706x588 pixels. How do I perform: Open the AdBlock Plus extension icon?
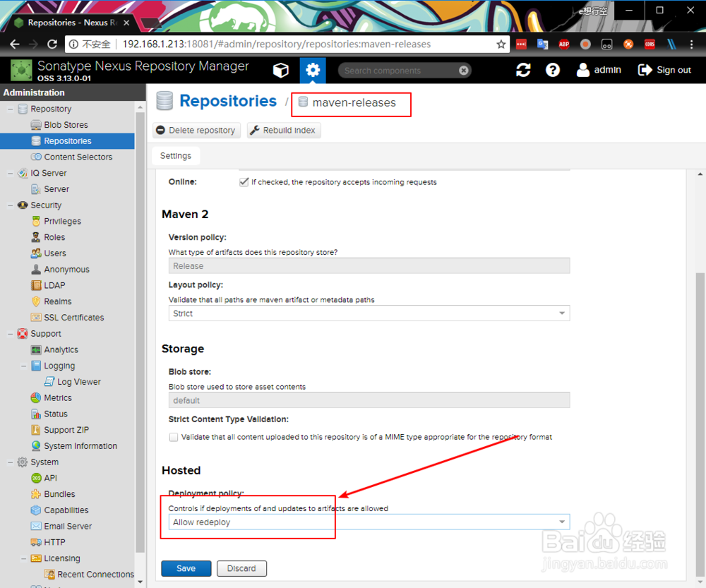pos(563,44)
